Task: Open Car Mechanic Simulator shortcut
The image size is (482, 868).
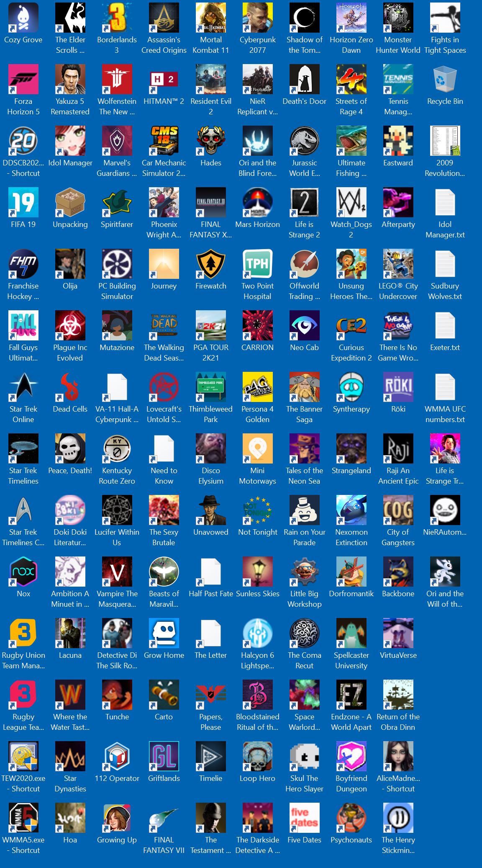Action: pyautogui.click(x=164, y=141)
